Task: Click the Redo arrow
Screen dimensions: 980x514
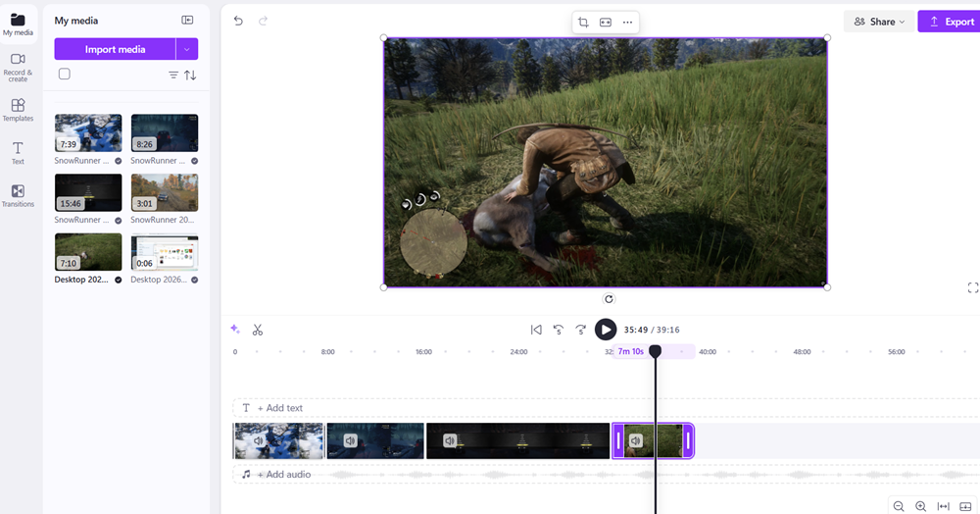Action: click(263, 21)
